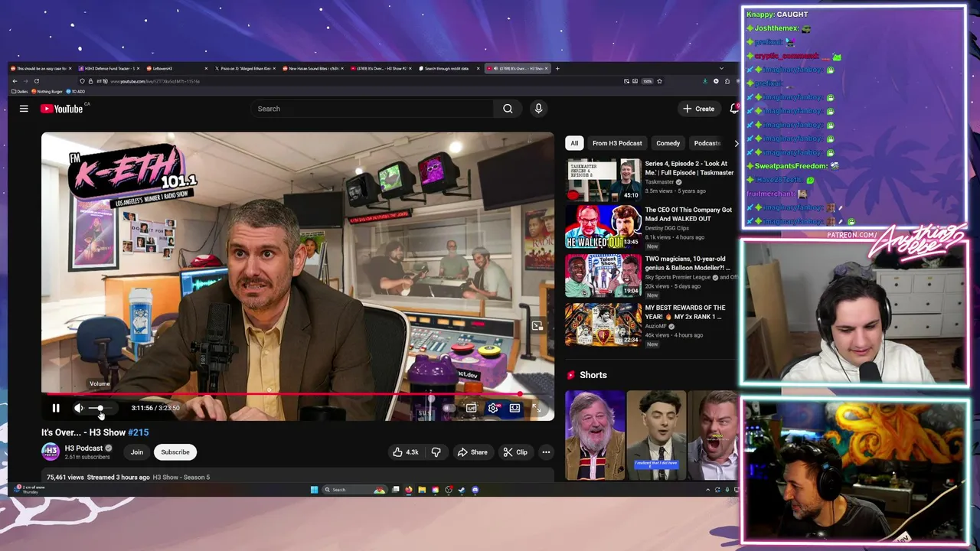Open the #215 hashtag link

[x=139, y=432]
